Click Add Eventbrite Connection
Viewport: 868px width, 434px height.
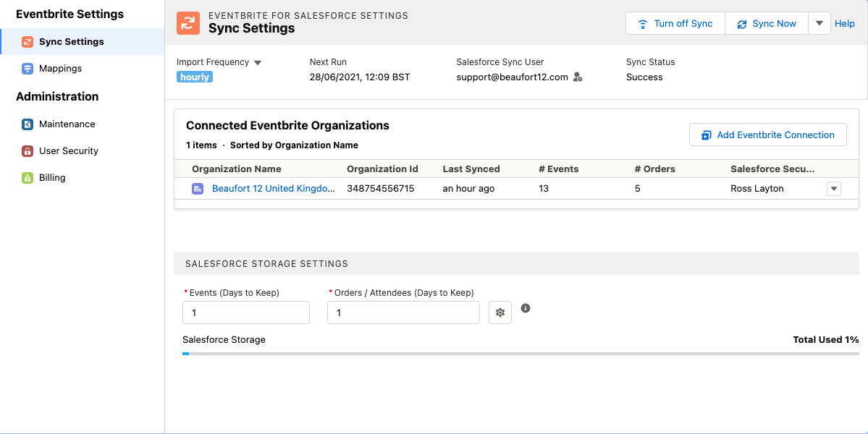click(768, 135)
